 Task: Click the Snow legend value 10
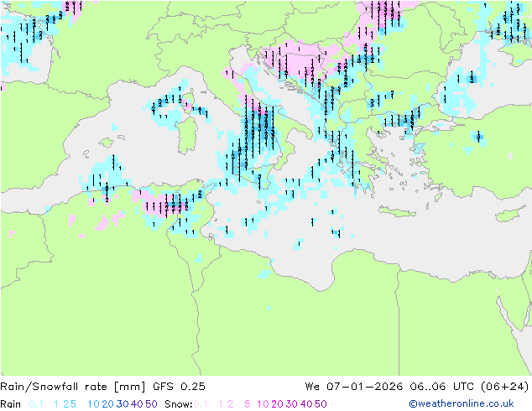click(x=263, y=404)
